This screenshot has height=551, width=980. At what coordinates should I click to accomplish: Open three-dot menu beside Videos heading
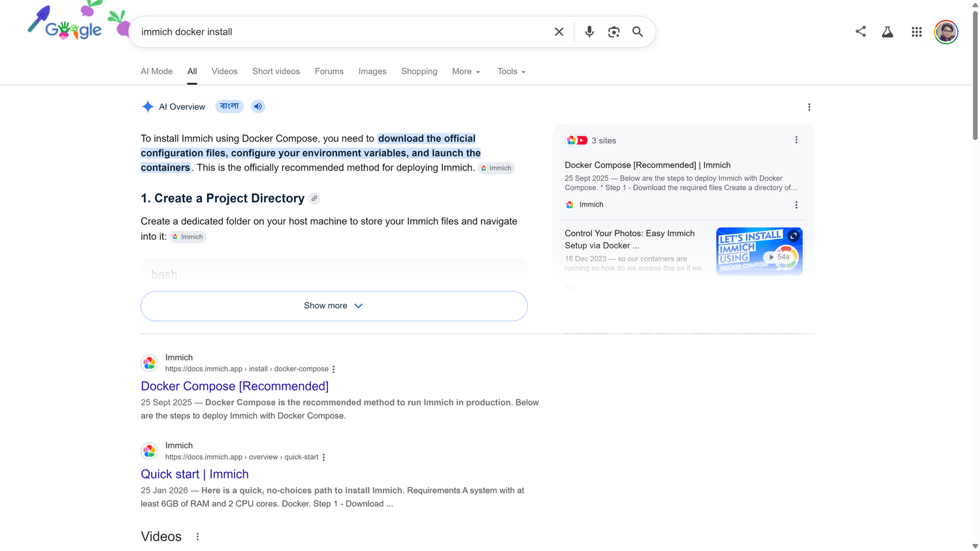pos(197,537)
